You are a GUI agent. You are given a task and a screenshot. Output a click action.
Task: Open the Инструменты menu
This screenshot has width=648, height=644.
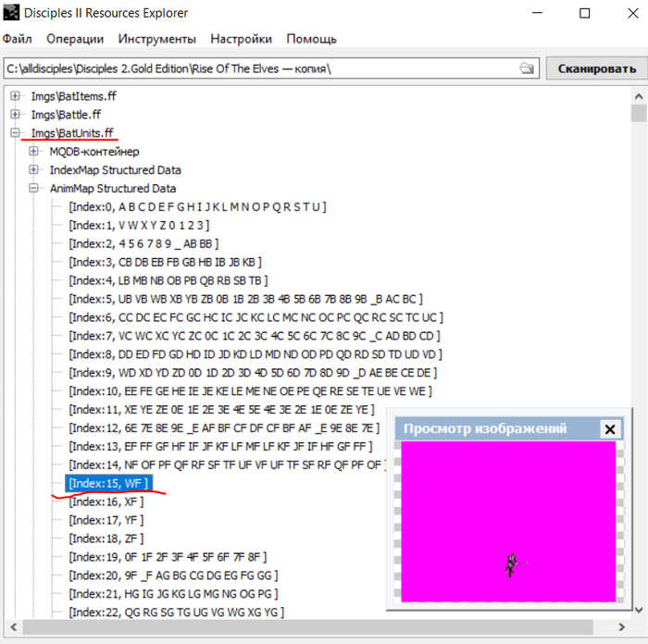pos(156,39)
